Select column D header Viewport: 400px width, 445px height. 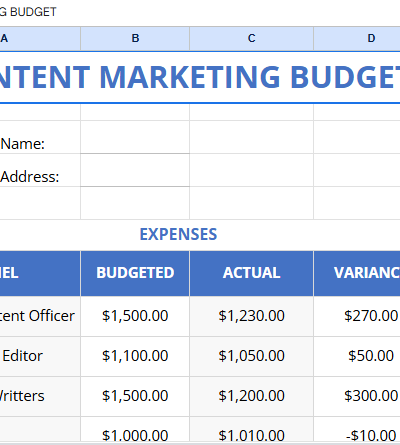(x=357, y=39)
